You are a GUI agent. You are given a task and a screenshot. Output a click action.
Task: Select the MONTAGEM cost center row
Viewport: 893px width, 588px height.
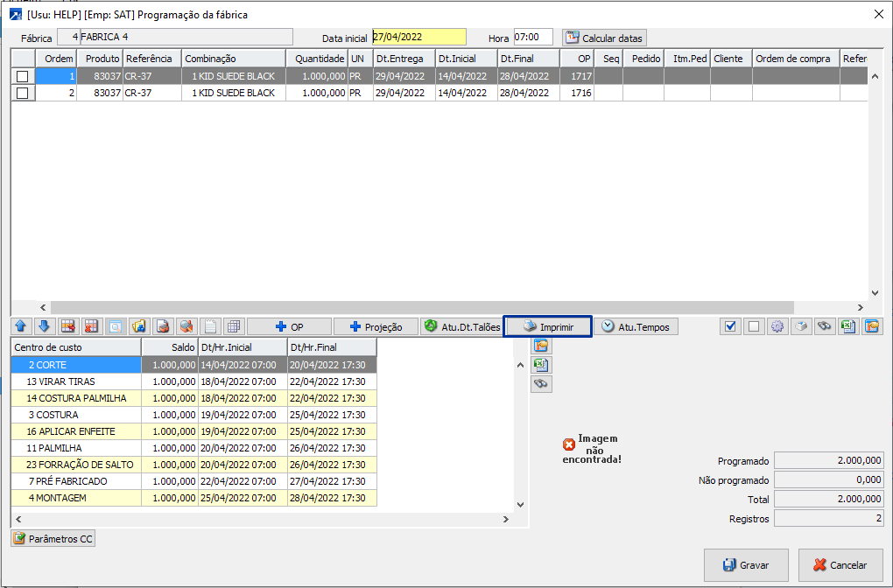[76, 498]
